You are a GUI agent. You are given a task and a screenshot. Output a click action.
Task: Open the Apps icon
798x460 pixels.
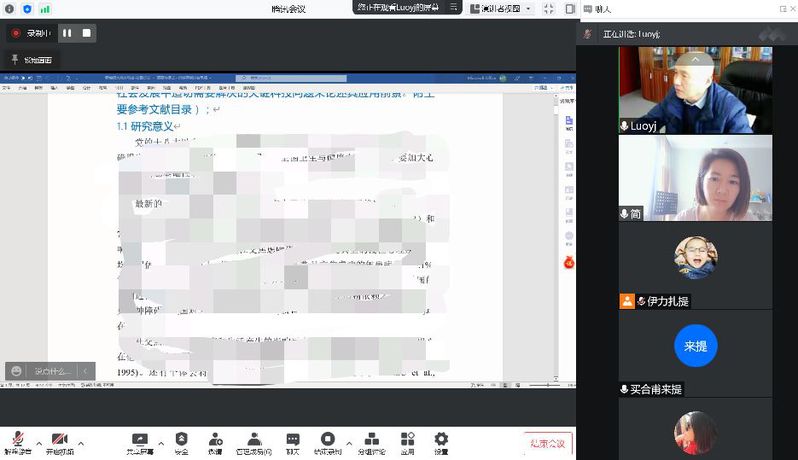tap(408, 441)
